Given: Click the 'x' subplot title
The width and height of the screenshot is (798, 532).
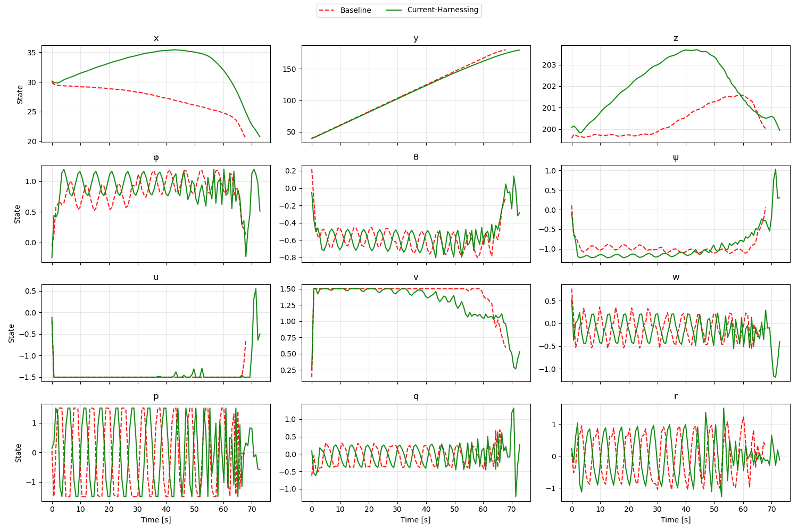Looking at the screenshot, I should pos(156,38).
